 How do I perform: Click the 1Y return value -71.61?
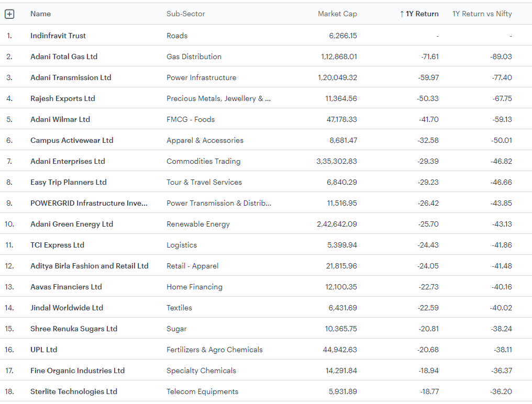[x=430, y=57]
